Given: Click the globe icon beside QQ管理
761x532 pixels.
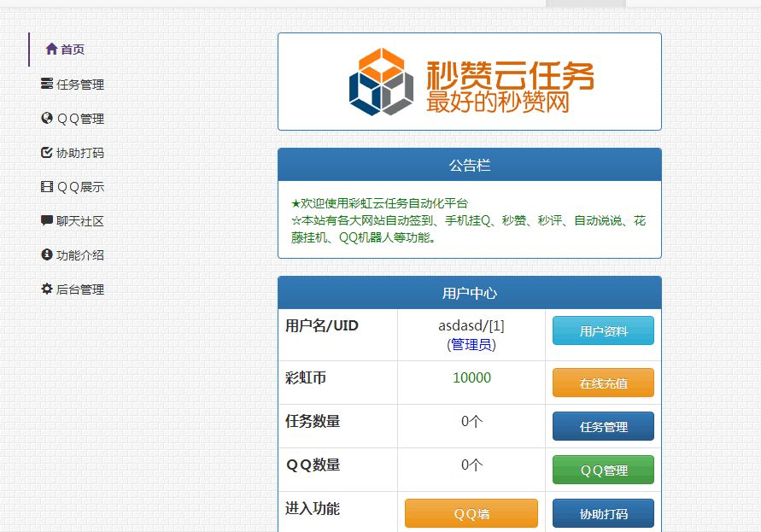Looking at the screenshot, I should [x=47, y=118].
